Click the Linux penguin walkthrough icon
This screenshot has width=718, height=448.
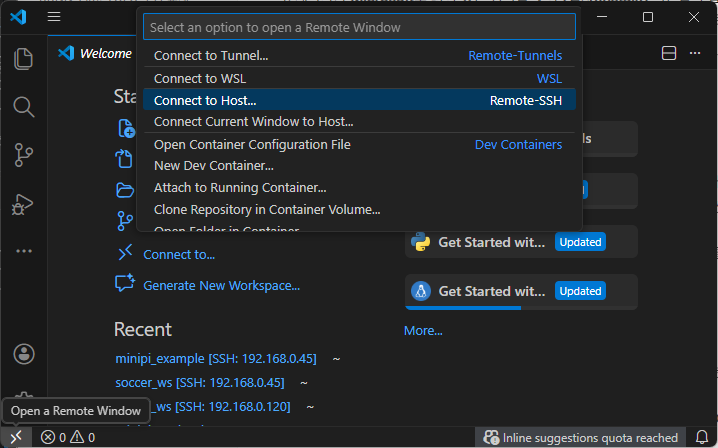pos(421,291)
